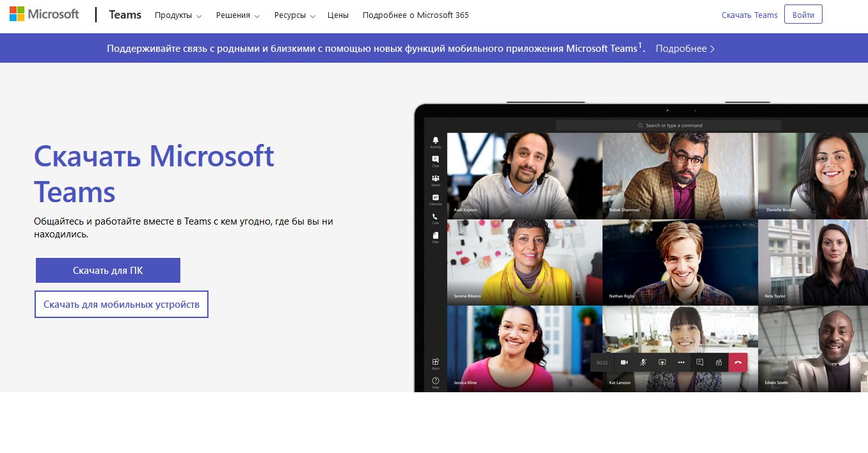Toggle the muted microphone in call bar
The width and height of the screenshot is (868, 453).
pos(643,363)
